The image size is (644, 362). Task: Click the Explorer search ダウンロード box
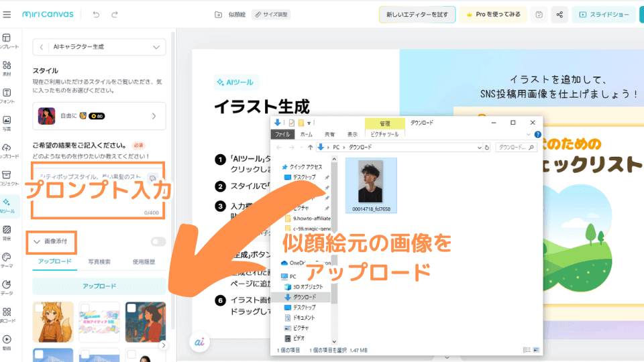tap(516, 147)
